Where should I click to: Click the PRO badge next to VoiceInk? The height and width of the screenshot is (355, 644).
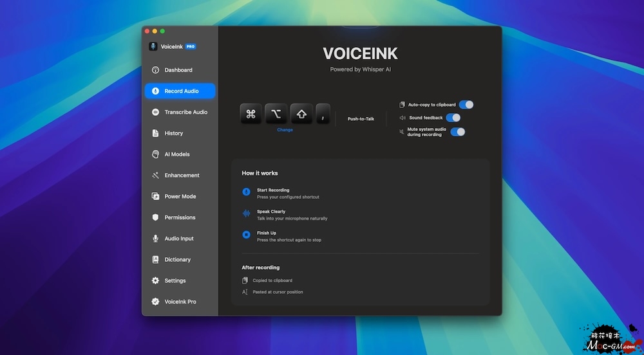pos(191,47)
